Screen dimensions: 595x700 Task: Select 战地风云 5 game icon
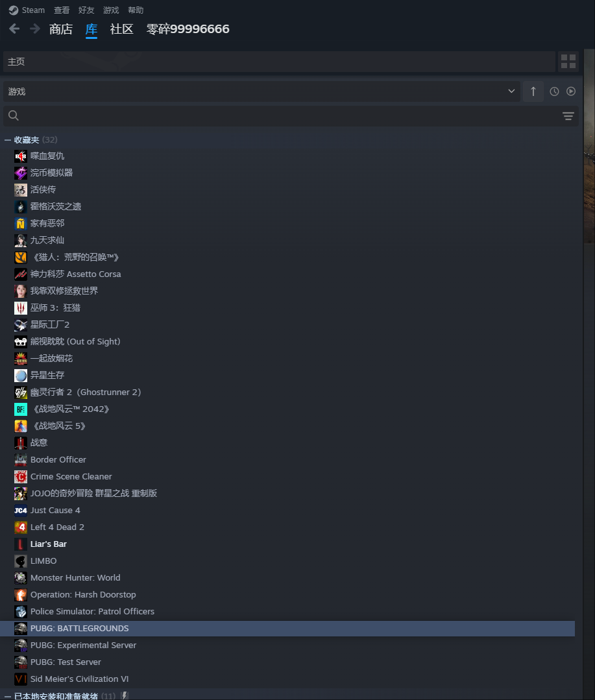21,426
